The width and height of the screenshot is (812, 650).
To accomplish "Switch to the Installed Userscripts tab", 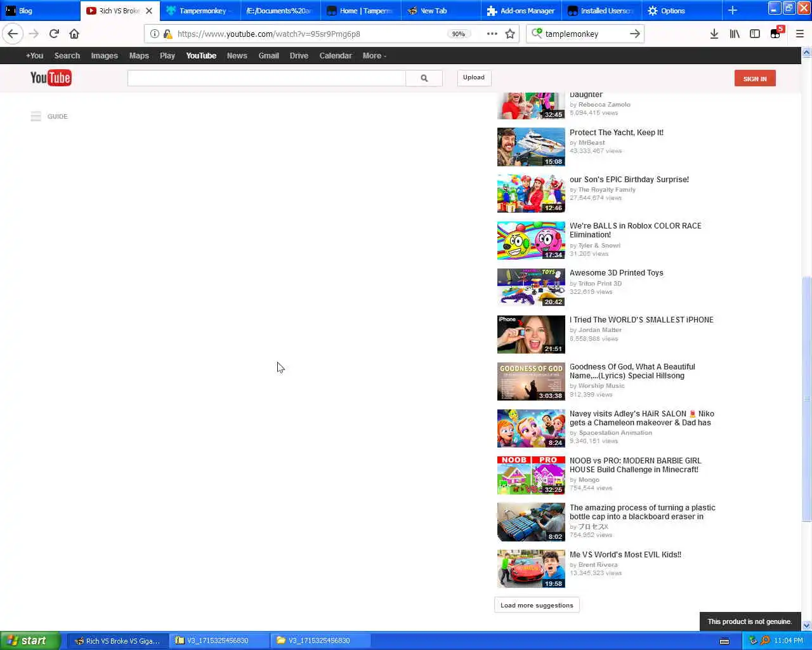I will click(x=601, y=11).
